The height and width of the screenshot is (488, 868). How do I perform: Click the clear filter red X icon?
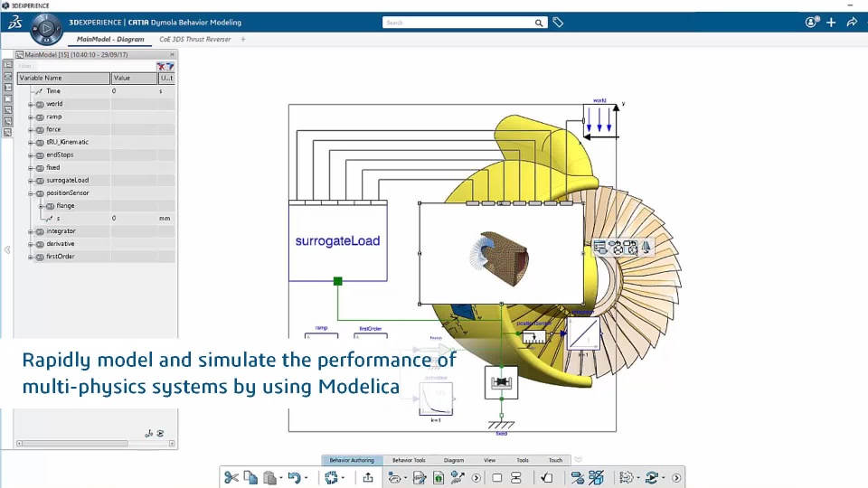[161, 66]
